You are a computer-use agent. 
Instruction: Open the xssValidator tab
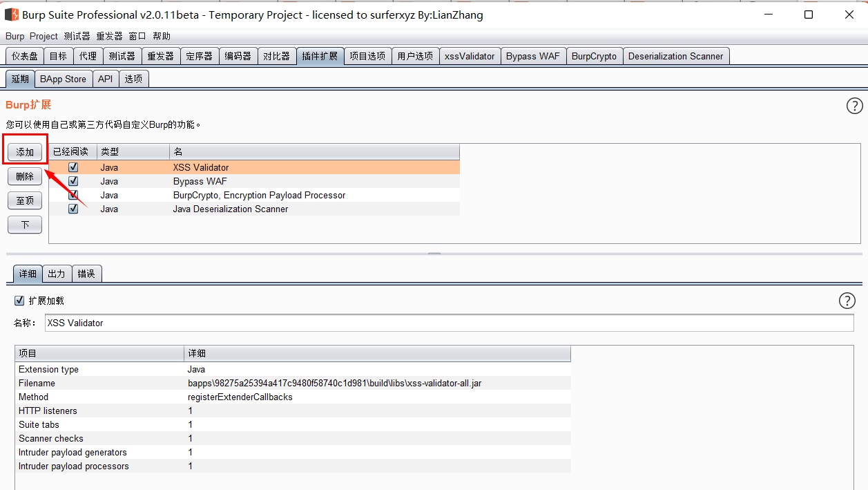coord(470,56)
